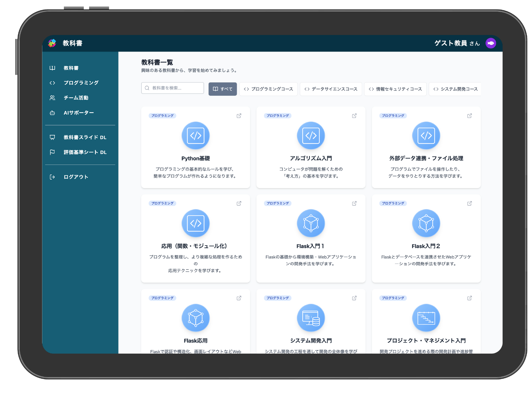Click the code icon on 外部データ連携・ファイル処理 card
532x396 pixels.
tap(426, 135)
